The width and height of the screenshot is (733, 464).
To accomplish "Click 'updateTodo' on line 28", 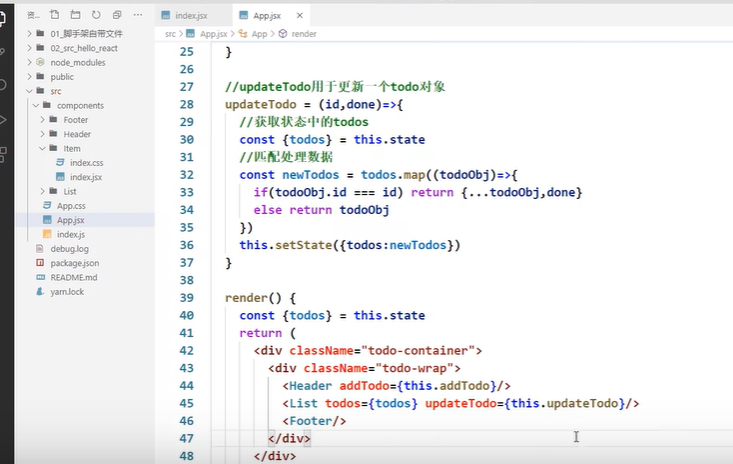I will point(260,104).
